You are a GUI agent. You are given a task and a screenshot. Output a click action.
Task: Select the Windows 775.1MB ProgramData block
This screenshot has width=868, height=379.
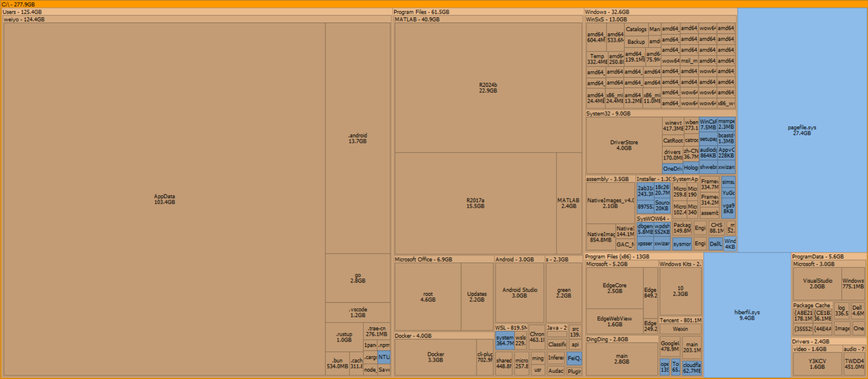(x=853, y=283)
